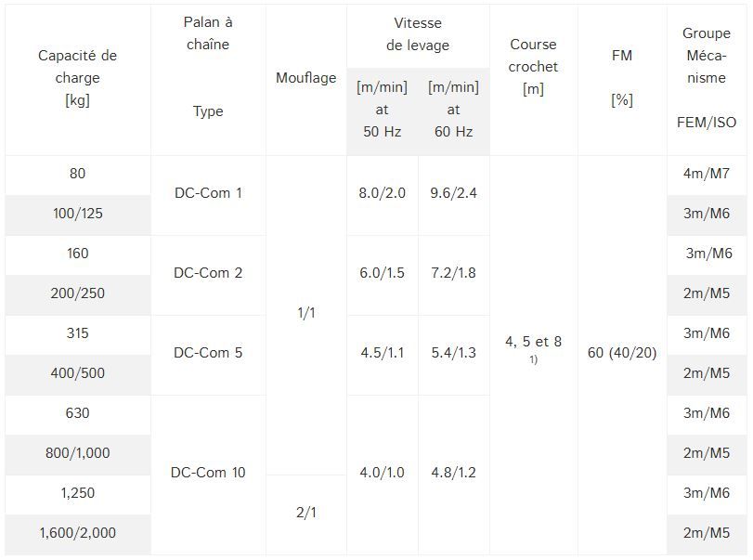The width and height of the screenshot is (753, 560).
Task: Click the 2/1 mouflage cell
Action: click(306, 514)
